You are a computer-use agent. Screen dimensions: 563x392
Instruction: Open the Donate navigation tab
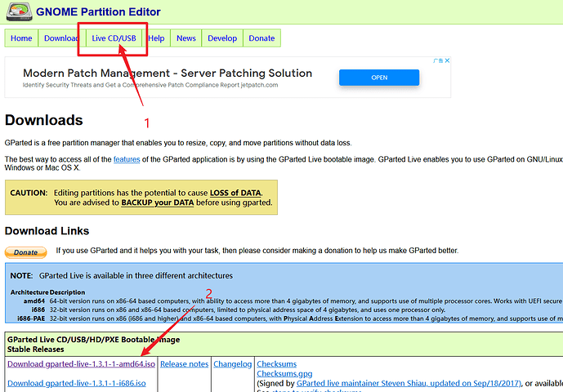(x=261, y=38)
